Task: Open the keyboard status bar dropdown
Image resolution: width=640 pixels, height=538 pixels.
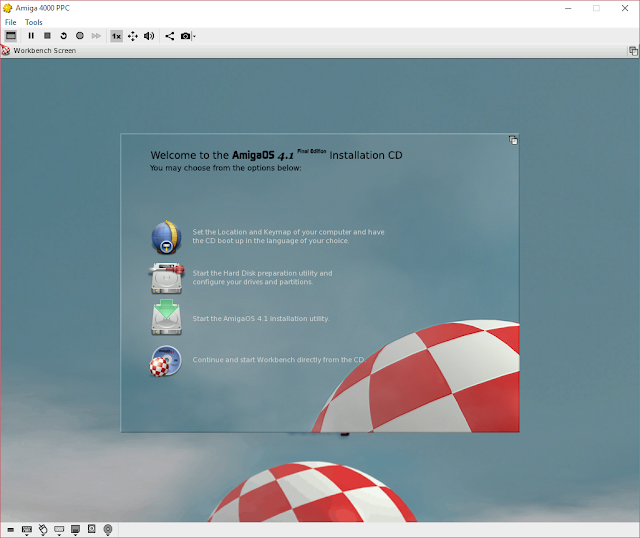Action: tap(27, 530)
